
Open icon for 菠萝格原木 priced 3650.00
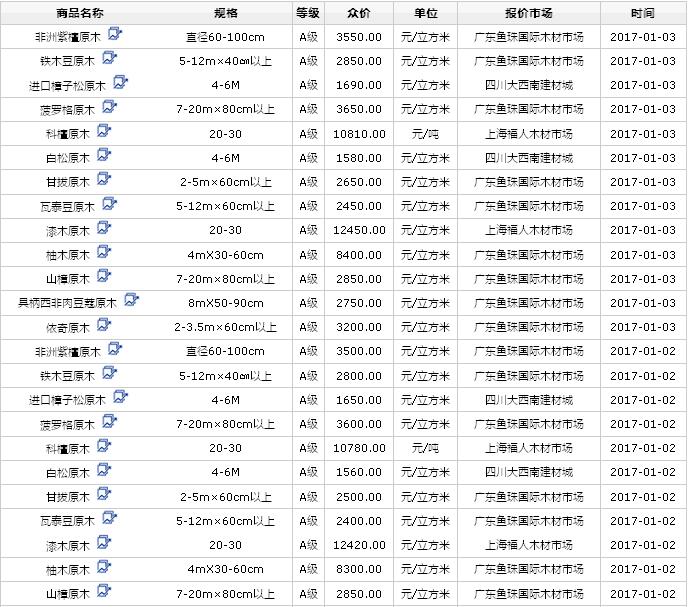(x=110, y=107)
